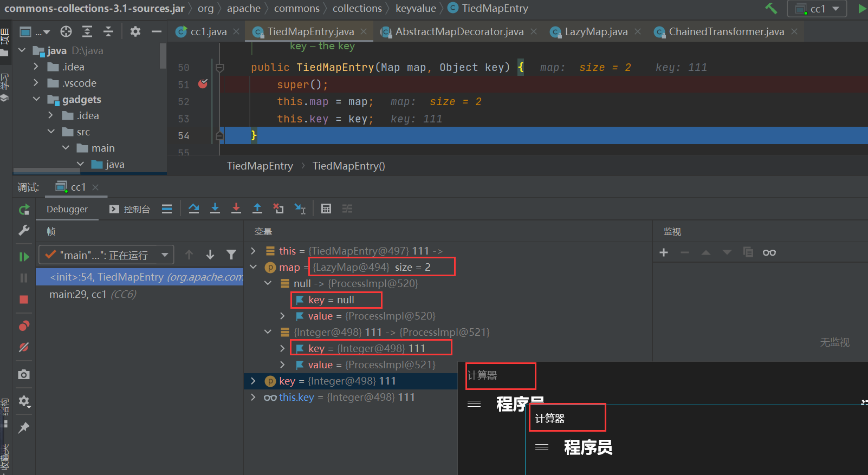The width and height of the screenshot is (868, 475).
Task: Close the LazyMap.java tab
Action: pos(638,31)
